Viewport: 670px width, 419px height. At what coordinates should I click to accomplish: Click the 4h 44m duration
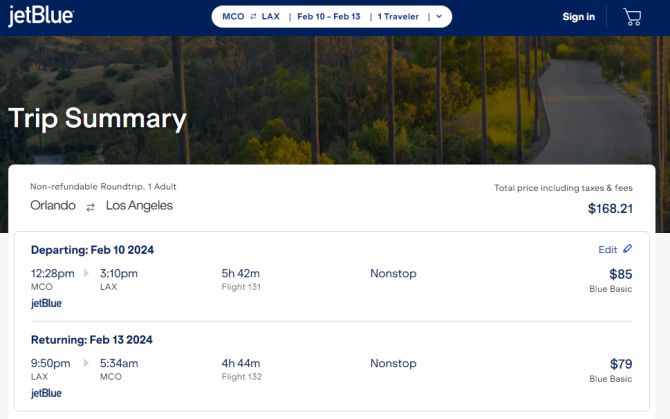[241, 363]
